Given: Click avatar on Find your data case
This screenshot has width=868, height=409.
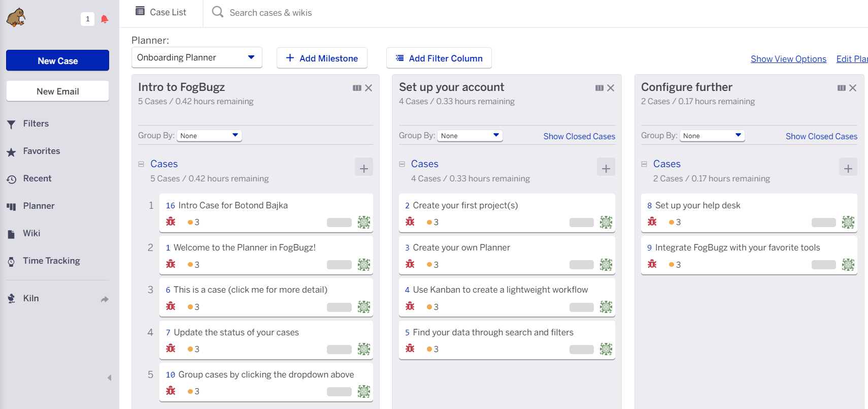Looking at the screenshot, I should [606, 349].
